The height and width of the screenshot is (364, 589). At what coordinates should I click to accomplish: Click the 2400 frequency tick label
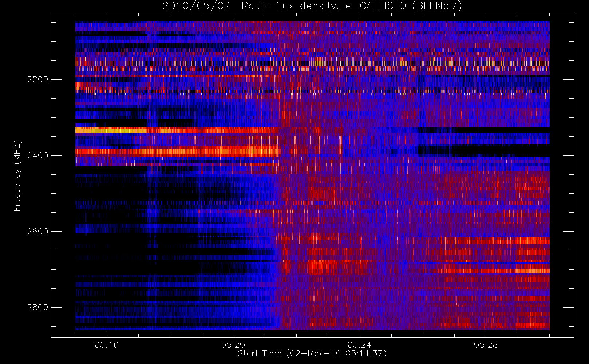tap(37, 155)
